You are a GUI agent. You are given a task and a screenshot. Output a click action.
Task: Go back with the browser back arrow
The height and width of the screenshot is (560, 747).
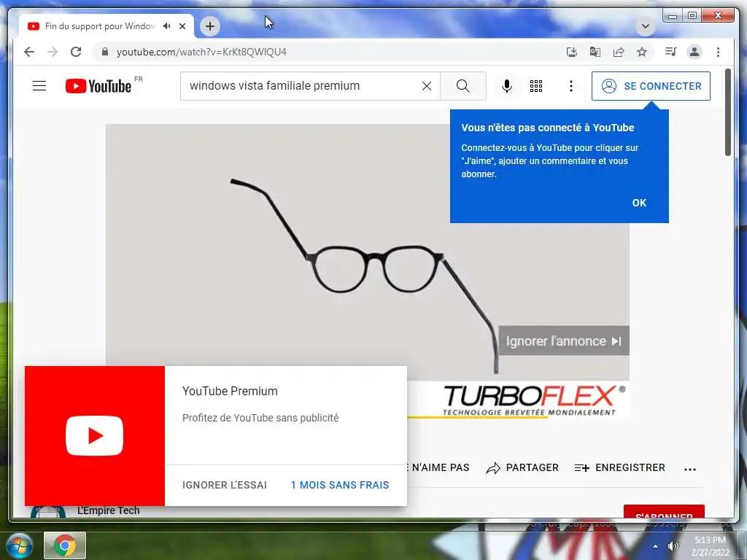[x=29, y=52]
